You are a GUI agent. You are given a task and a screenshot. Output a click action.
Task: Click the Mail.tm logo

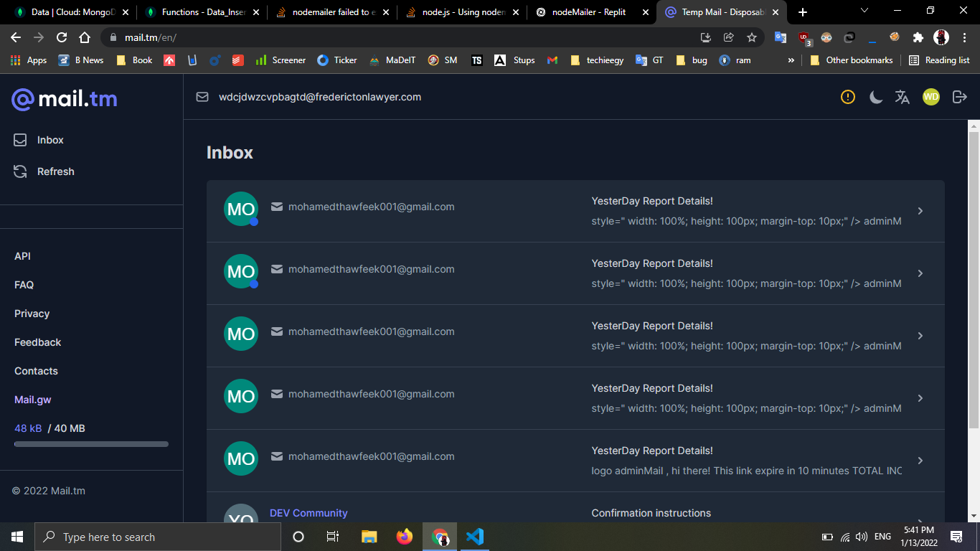[65, 99]
